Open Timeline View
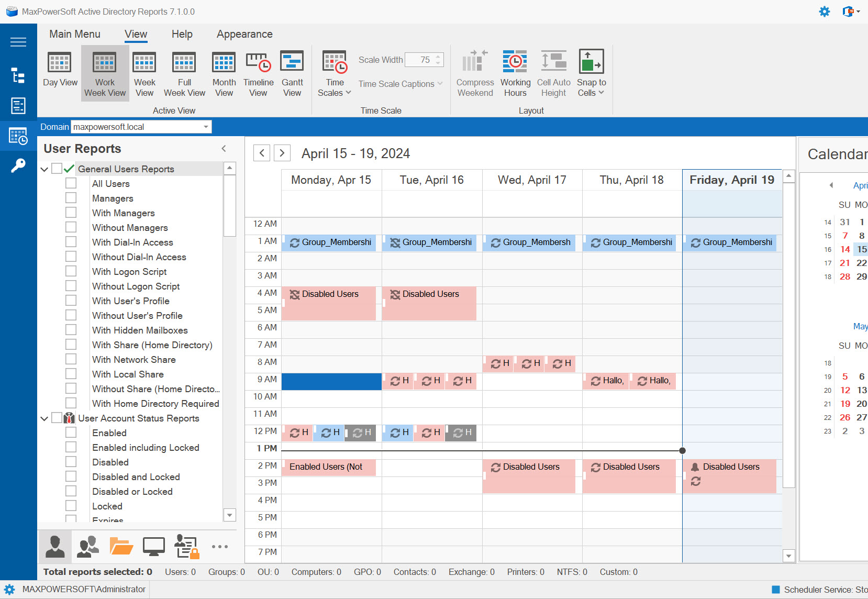Image resolution: width=868 pixels, height=599 pixels. pyautogui.click(x=258, y=73)
